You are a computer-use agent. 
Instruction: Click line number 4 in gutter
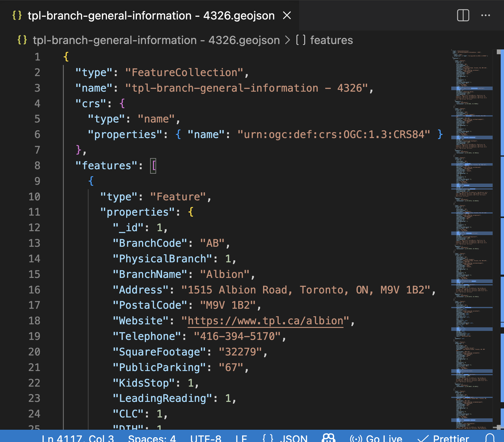37,104
